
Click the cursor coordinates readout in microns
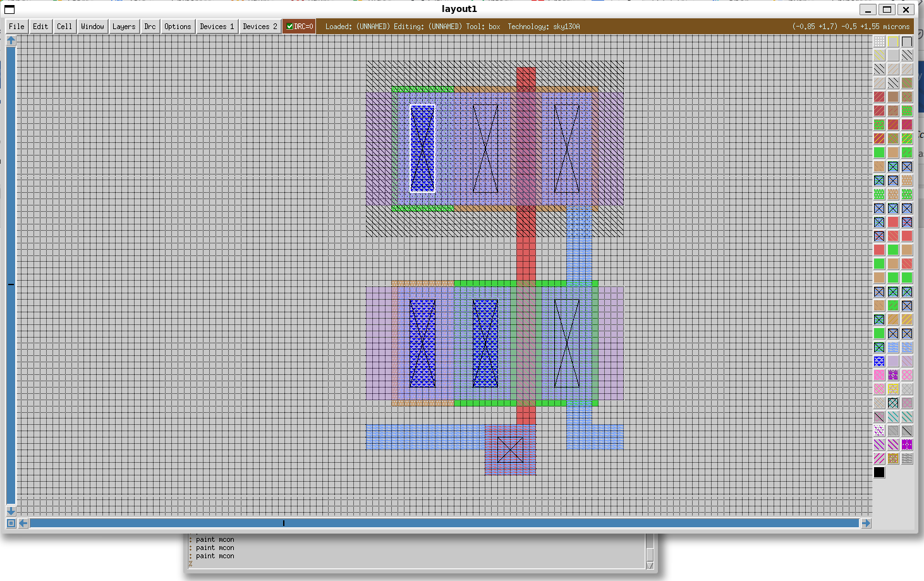coord(851,27)
